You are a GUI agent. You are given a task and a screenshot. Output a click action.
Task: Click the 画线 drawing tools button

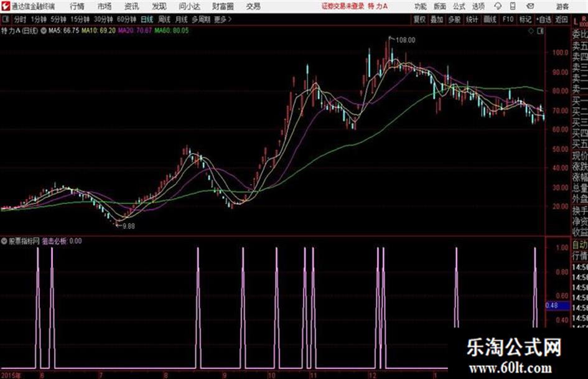click(490, 19)
